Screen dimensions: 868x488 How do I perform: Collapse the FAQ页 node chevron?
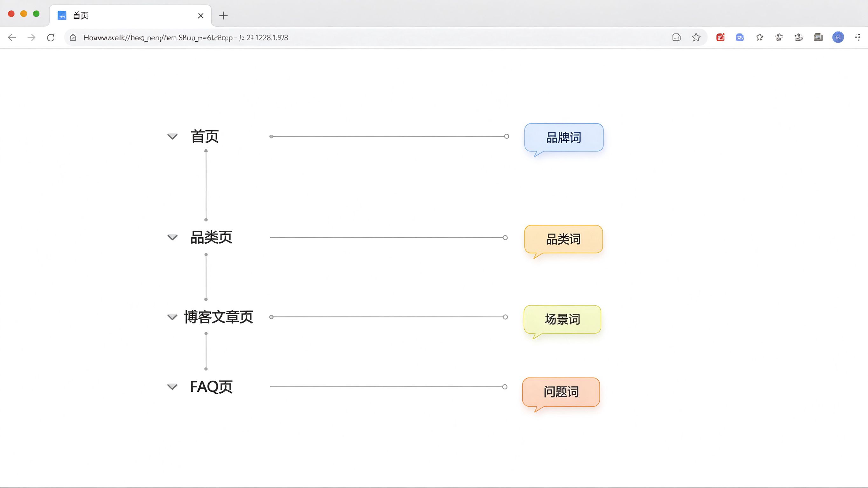(x=173, y=387)
